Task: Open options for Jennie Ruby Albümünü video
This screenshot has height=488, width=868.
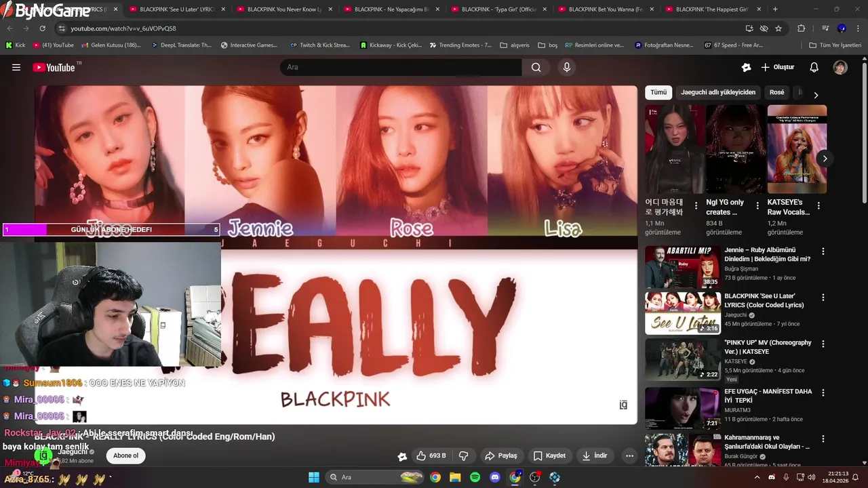Action: point(823,251)
